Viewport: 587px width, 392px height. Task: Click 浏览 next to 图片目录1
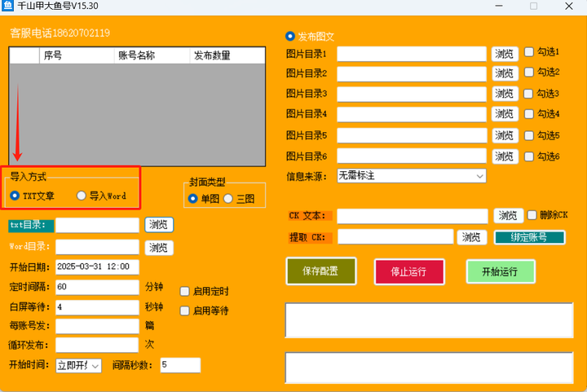(x=505, y=54)
